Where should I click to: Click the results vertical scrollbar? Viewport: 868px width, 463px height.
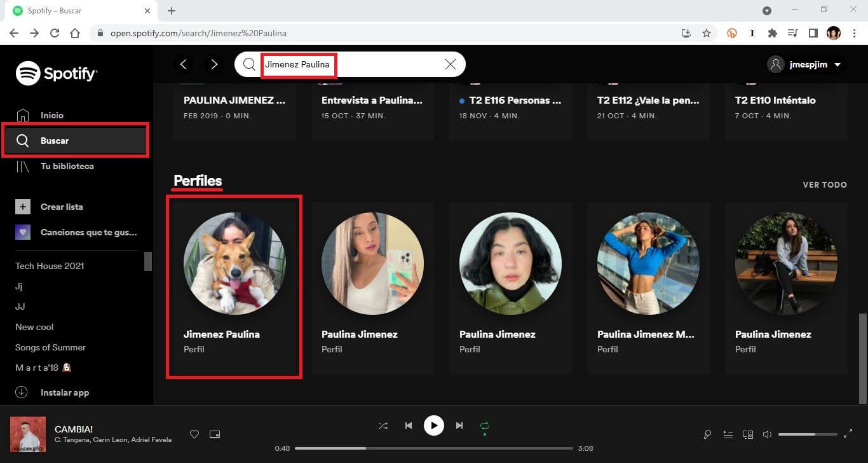[x=862, y=358]
